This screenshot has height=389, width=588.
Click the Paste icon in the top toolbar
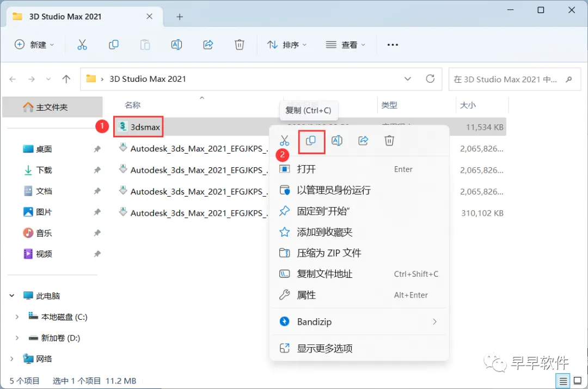click(145, 45)
